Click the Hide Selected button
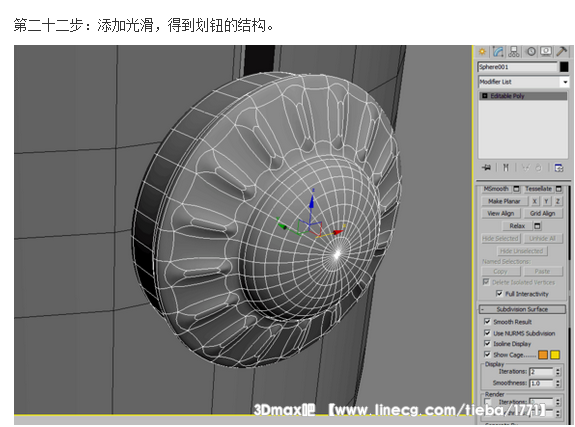The image size is (575, 427). 501,238
